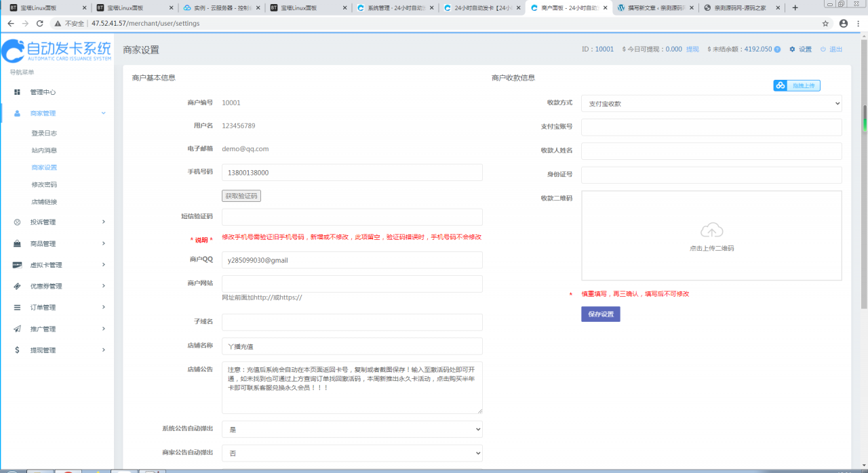Open the 登录日志 page

tap(44, 133)
